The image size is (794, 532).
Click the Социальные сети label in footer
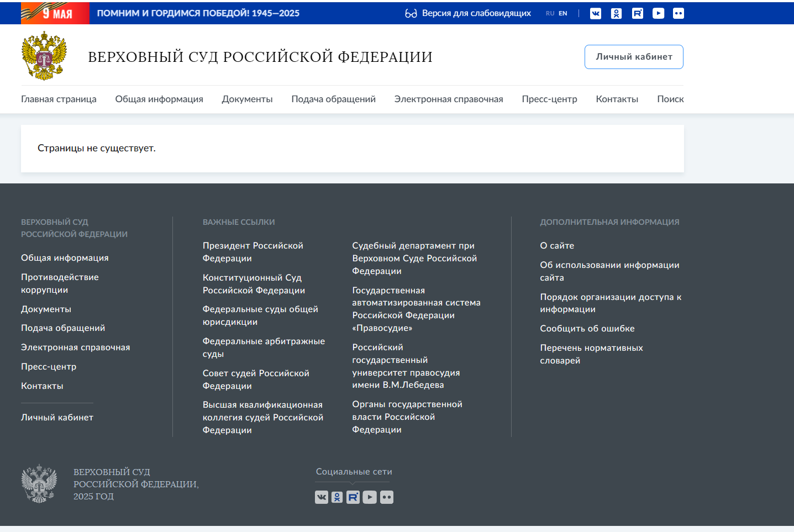click(x=354, y=472)
